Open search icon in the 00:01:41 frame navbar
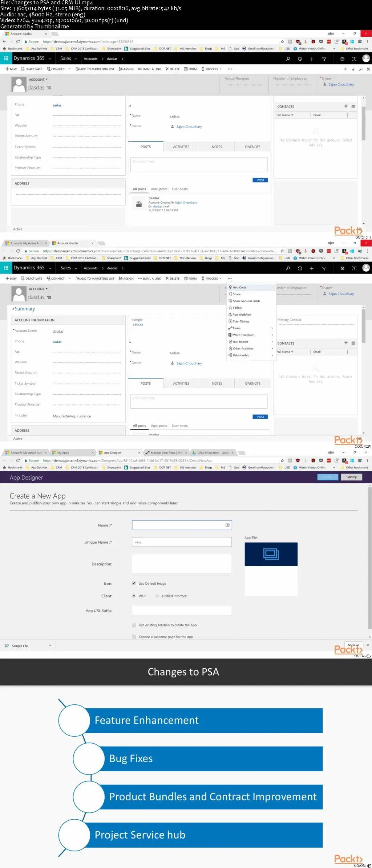This screenshot has width=372, height=868. tap(288, 59)
